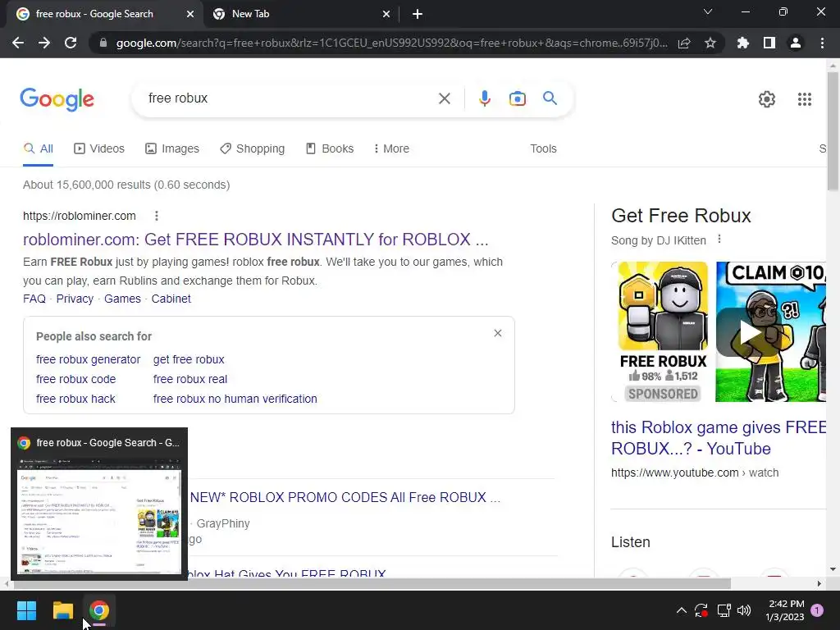Click the horizontal scrollbar right arrow
Screen dimensions: 840x630
[819, 583]
